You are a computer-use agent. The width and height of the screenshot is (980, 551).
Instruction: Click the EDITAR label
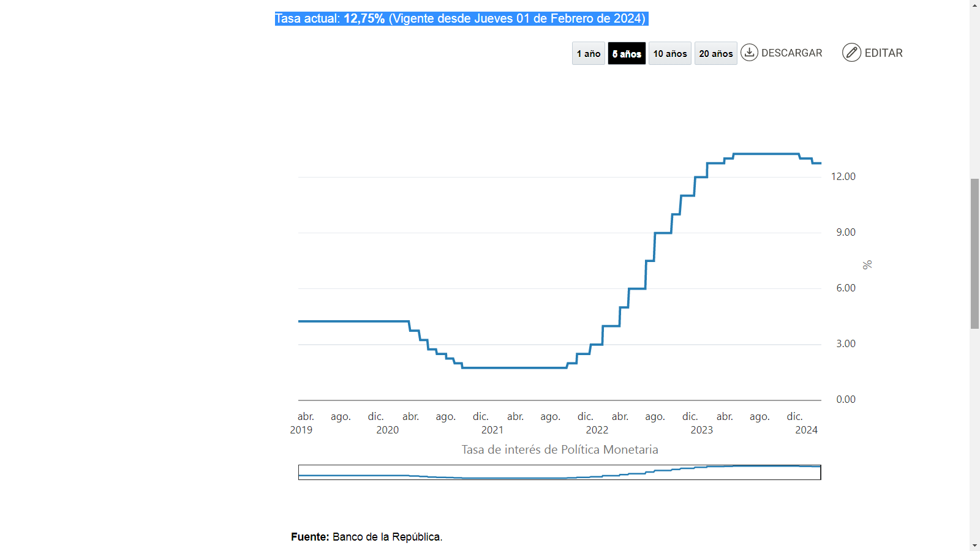point(883,53)
